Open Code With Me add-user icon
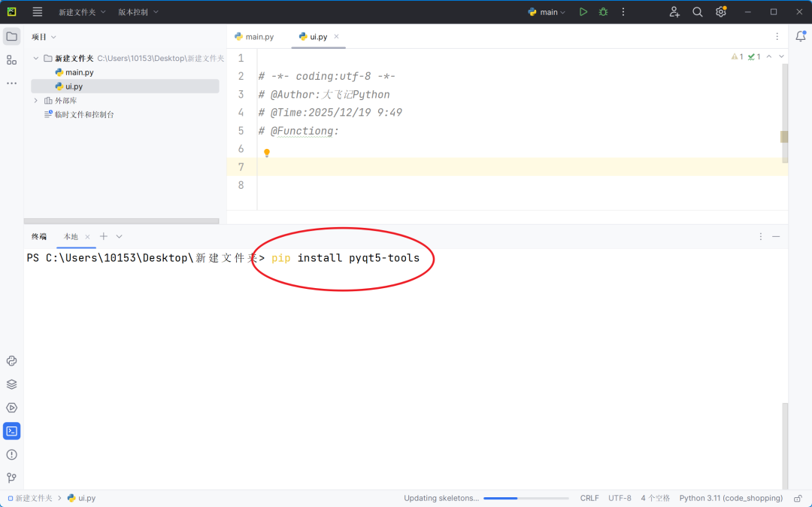 point(674,12)
